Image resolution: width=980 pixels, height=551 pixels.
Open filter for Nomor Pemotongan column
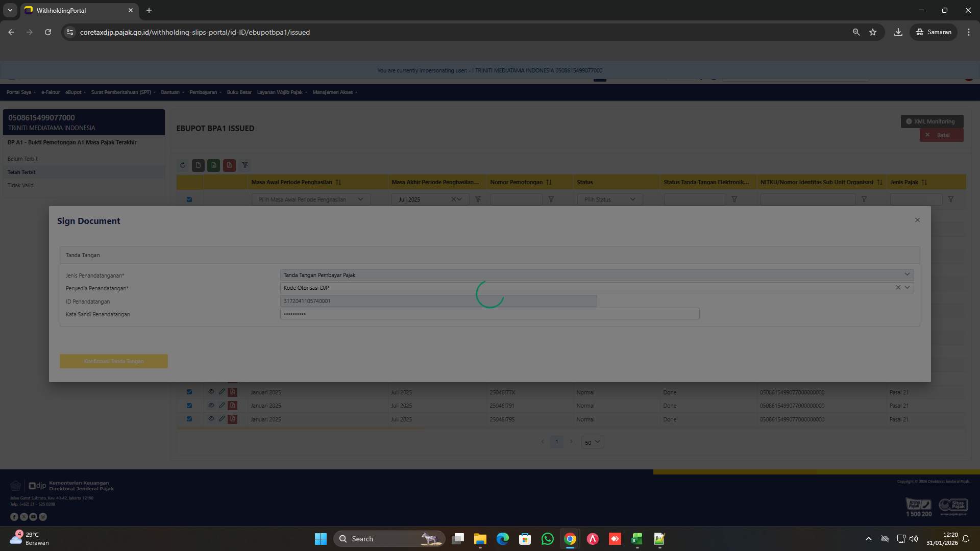[x=551, y=199]
